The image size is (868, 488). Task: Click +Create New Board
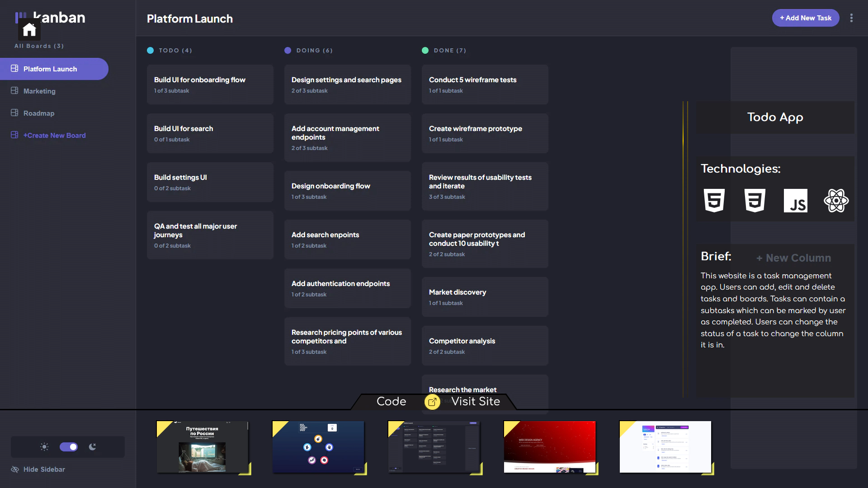(54, 135)
